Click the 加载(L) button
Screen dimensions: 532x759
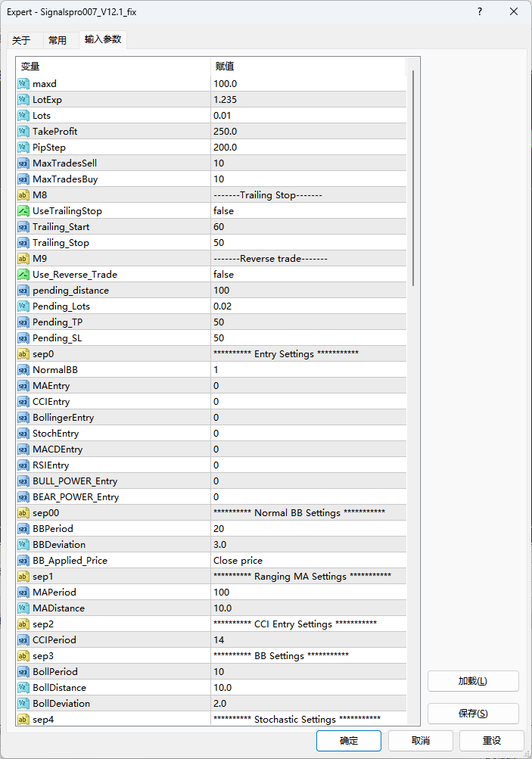tap(473, 681)
